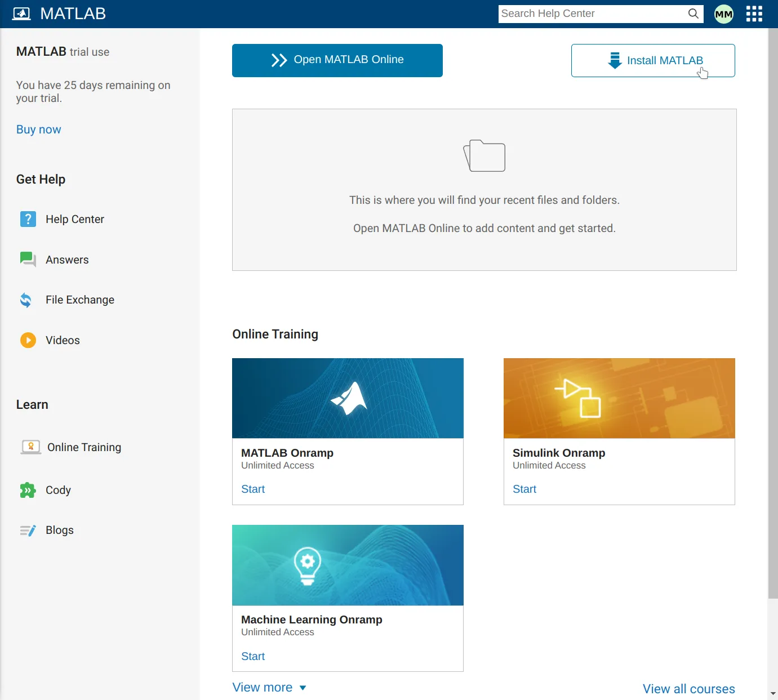Click the File Exchange arrows icon
This screenshot has height=700, width=778.
click(x=26, y=300)
